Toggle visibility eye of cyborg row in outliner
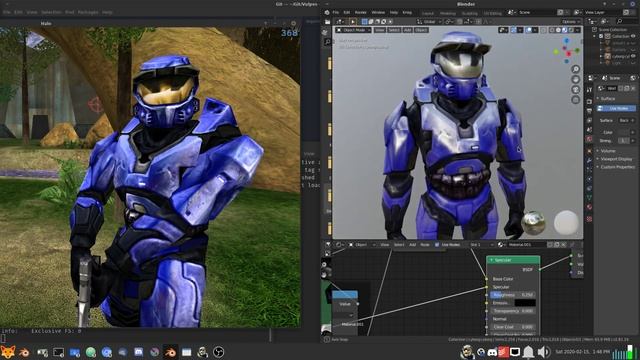This screenshot has height=360, width=640. 633,56
